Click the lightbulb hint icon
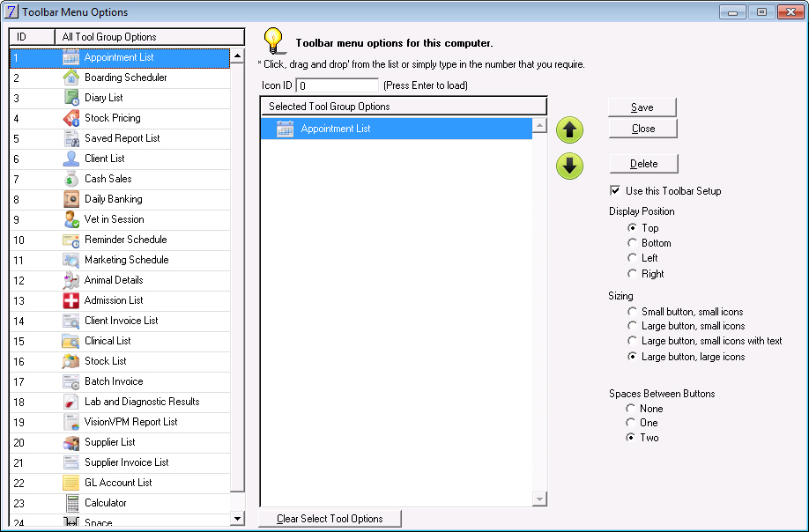Viewport: 809px width, 532px height. 274,41
